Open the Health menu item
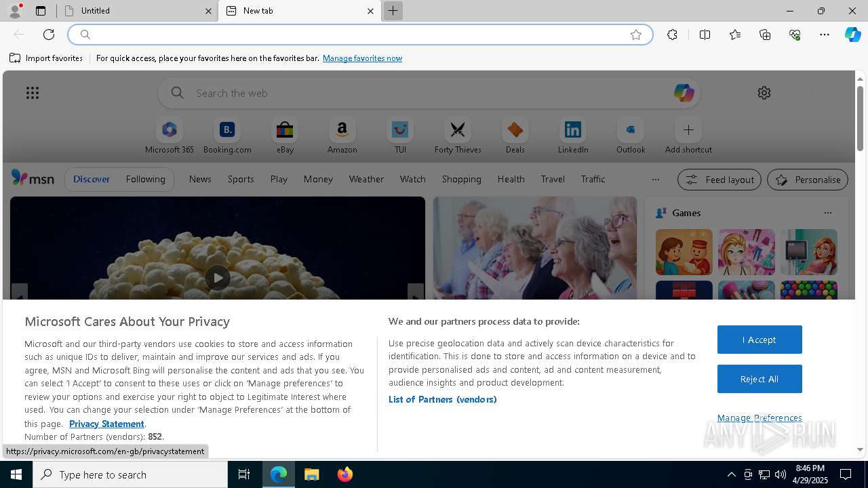This screenshot has height=488, width=868. click(x=511, y=179)
